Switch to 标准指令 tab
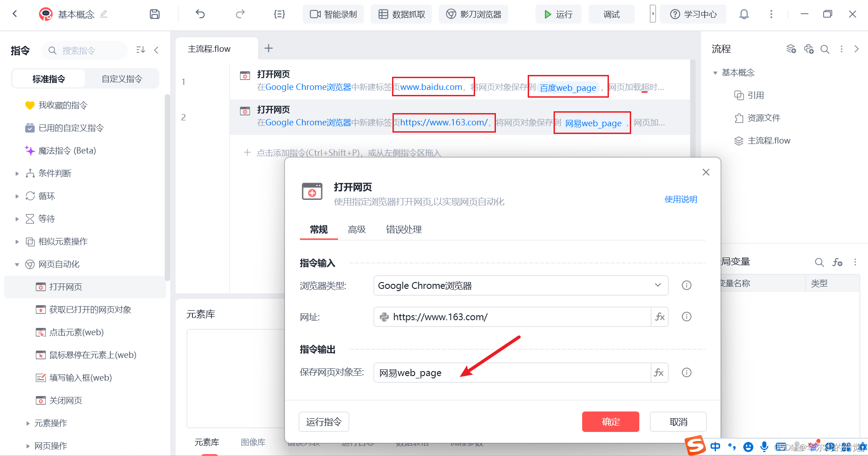Viewport: 868px width, 456px height. (x=49, y=79)
